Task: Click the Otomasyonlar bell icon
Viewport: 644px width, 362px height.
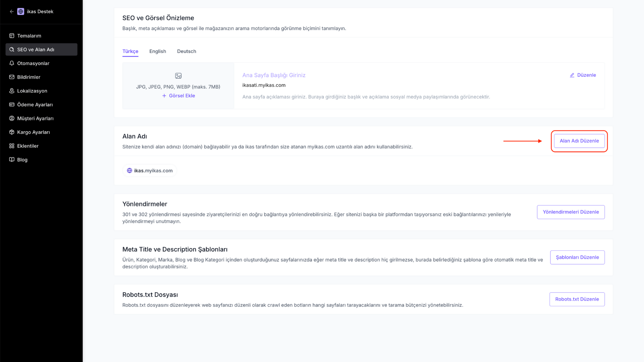Action: click(x=12, y=63)
